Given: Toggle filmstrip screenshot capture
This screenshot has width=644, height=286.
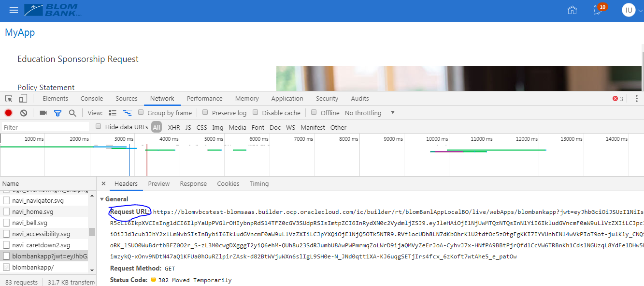Looking at the screenshot, I should coord(43,112).
